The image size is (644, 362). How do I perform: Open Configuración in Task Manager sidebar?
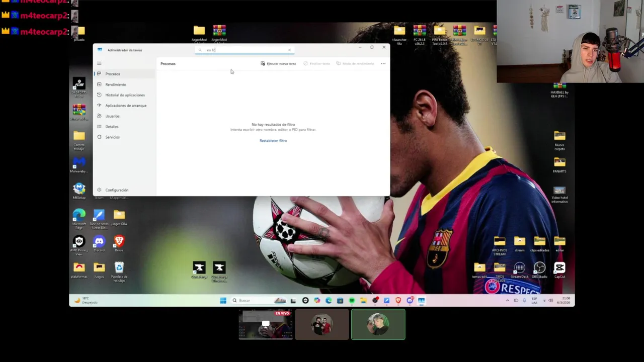124,190
